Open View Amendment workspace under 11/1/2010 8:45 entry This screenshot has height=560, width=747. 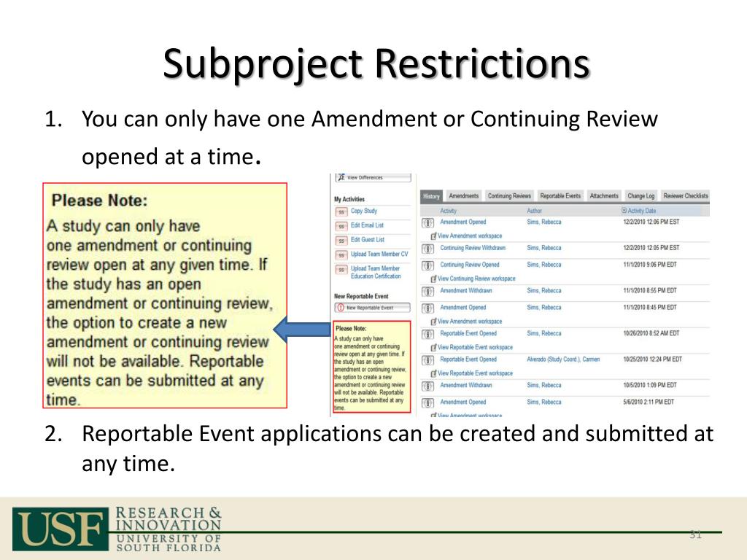point(469,322)
